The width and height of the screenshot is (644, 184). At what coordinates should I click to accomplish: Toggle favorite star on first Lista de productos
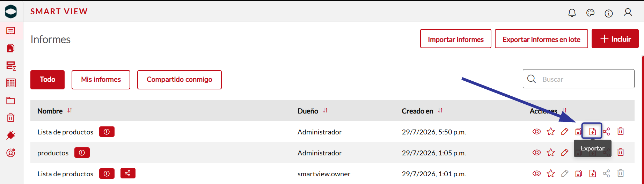[551, 131]
